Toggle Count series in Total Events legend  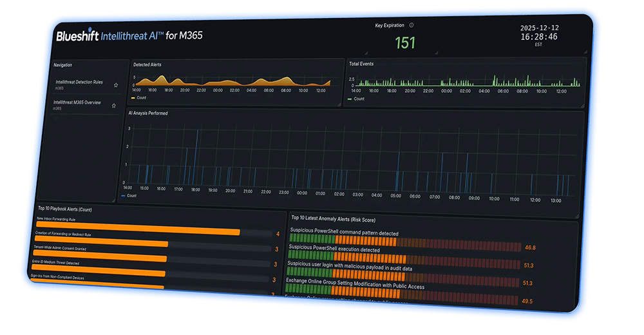pos(355,99)
